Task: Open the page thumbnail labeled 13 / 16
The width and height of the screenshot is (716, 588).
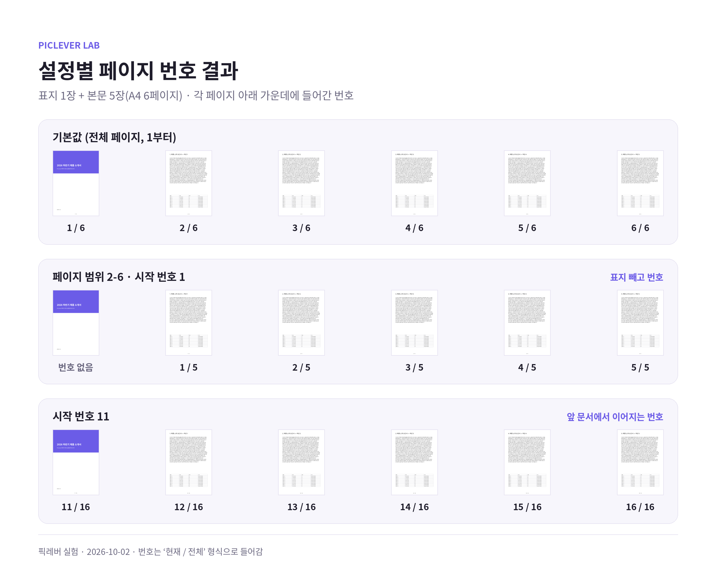Action: [x=302, y=462]
